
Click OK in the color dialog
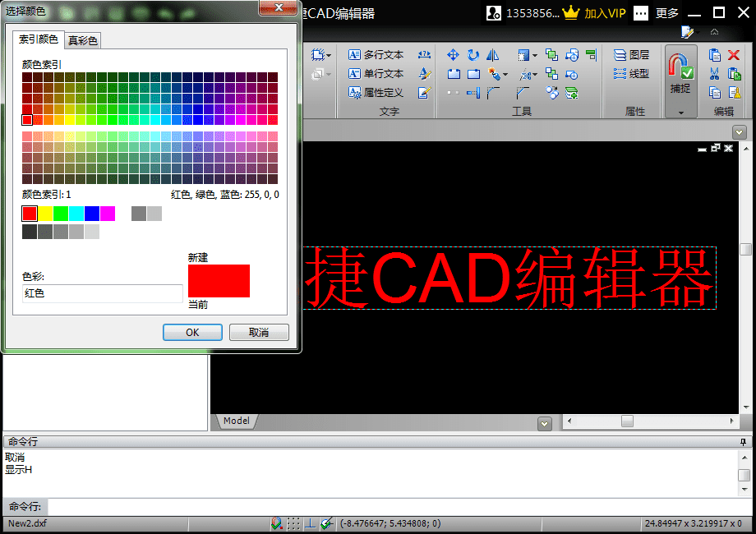click(x=192, y=333)
